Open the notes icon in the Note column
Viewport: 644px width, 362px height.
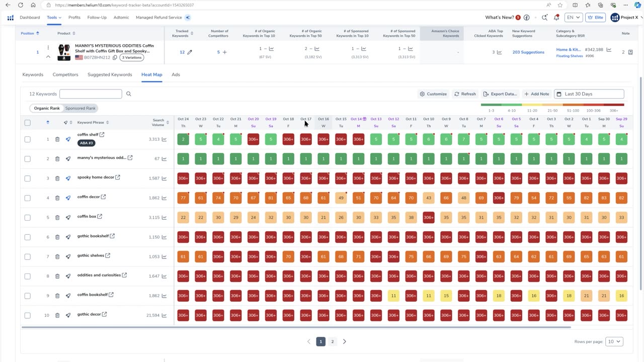point(630,52)
